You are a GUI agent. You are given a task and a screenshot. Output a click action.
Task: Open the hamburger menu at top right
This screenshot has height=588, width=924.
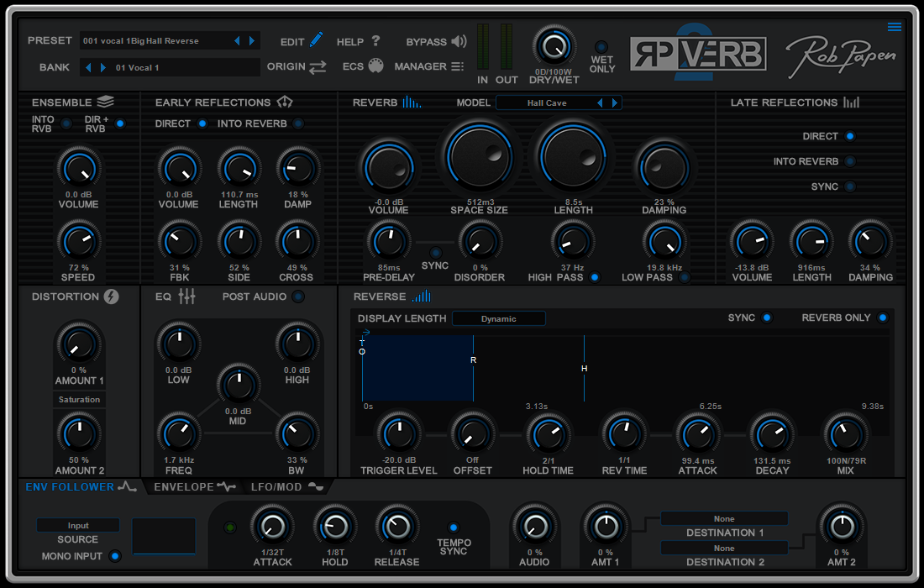click(x=895, y=27)
